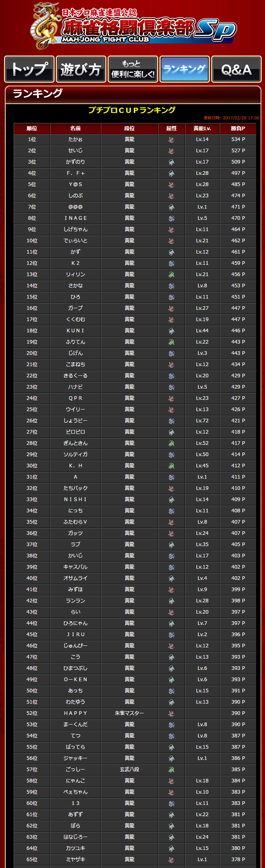Click the attribute icon in the ミヤザキ row
The height and width of the screenshot is (868, 265).
coord(171,860)
